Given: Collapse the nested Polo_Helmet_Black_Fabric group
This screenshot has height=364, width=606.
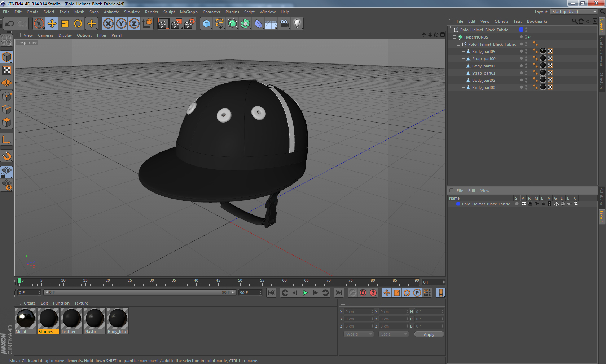Looking at the screenshot, I should (458, 44).
